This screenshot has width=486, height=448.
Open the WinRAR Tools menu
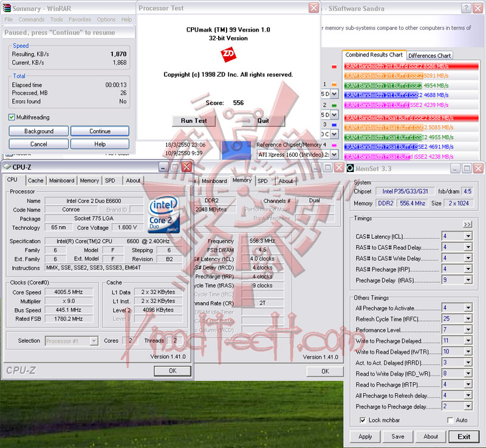coord(56,19)
